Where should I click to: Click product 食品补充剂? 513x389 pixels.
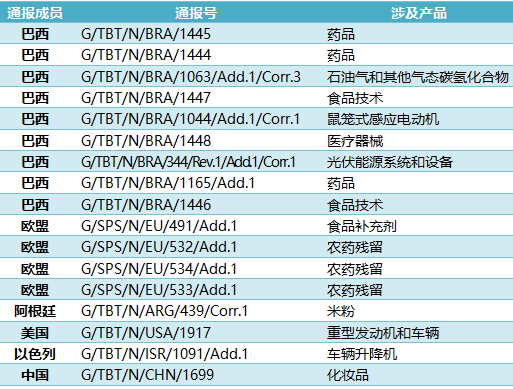coord(362,226)
